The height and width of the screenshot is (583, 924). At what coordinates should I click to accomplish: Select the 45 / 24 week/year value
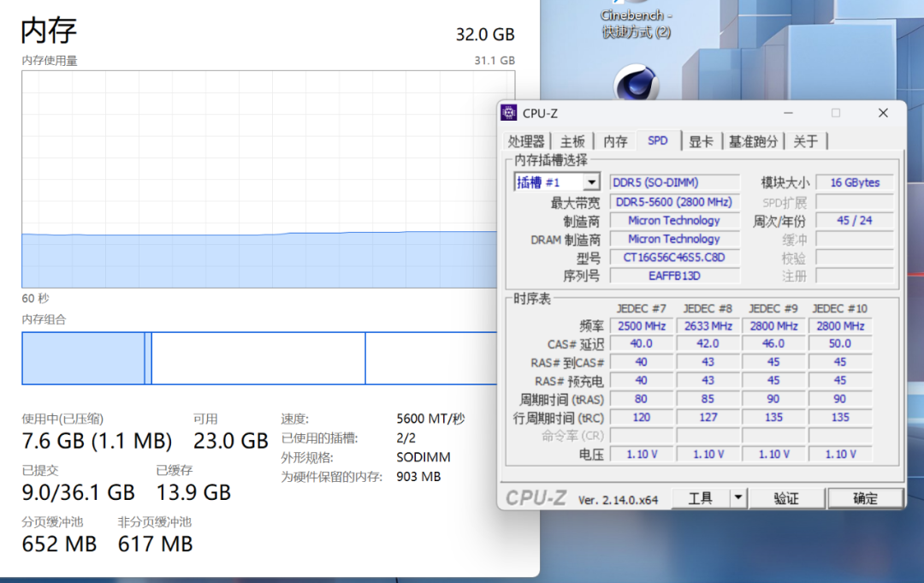(855, 221)
